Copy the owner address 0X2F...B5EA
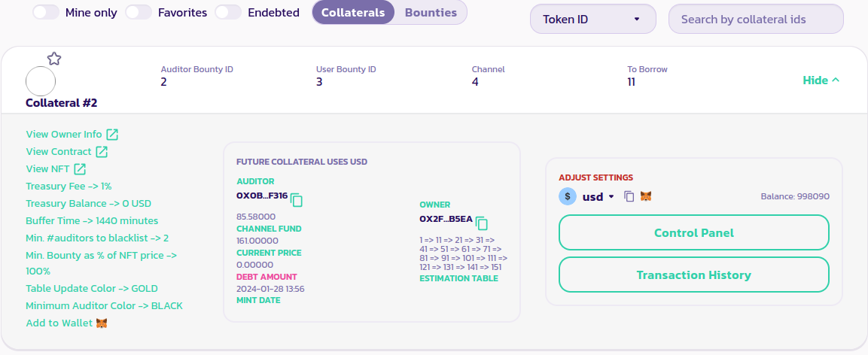This screenshot has height=355, width=868. click(482, 223)
